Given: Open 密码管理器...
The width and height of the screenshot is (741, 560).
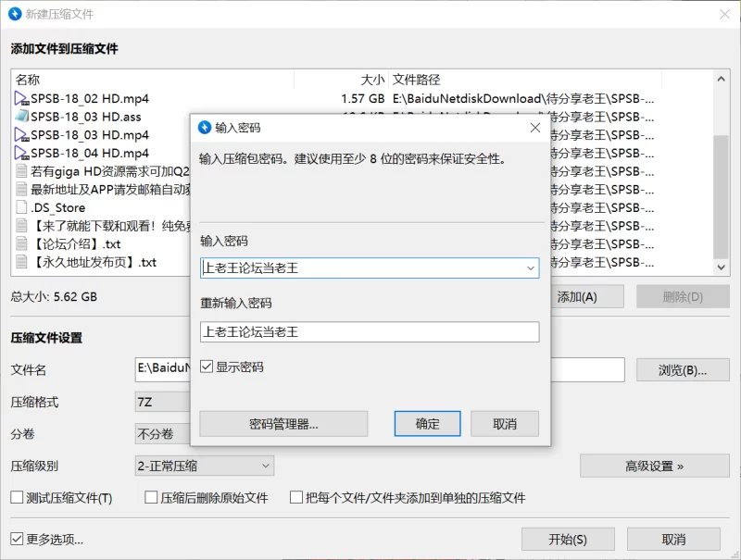Looking at the screenshot, I should 283,424.
